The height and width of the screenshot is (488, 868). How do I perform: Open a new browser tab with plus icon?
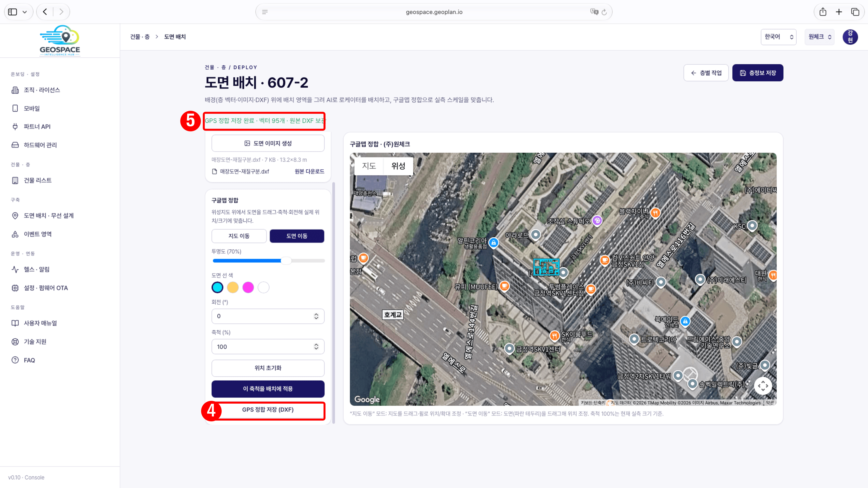click(839, 12)
